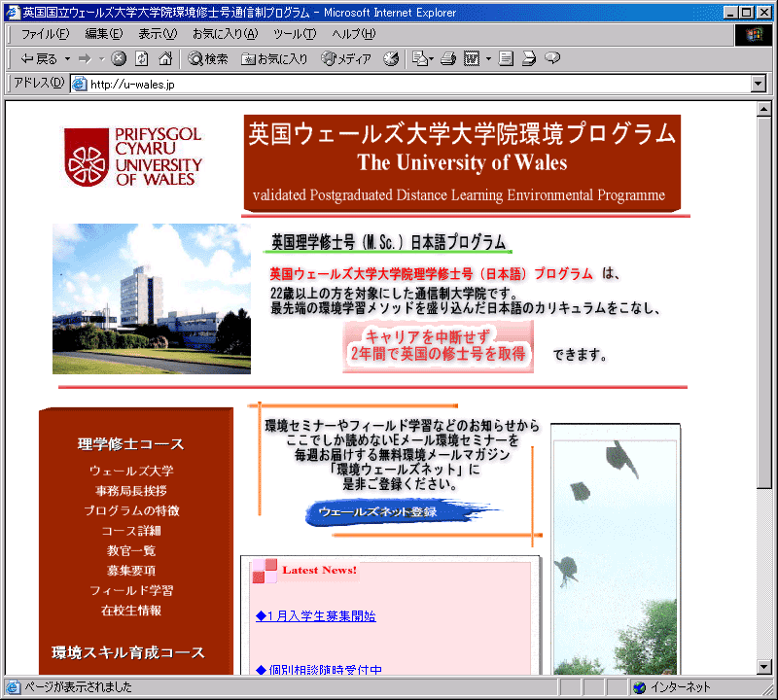The image size is (778, 700).
Task: Go to the home page icon
Action: tap(165, 59)
